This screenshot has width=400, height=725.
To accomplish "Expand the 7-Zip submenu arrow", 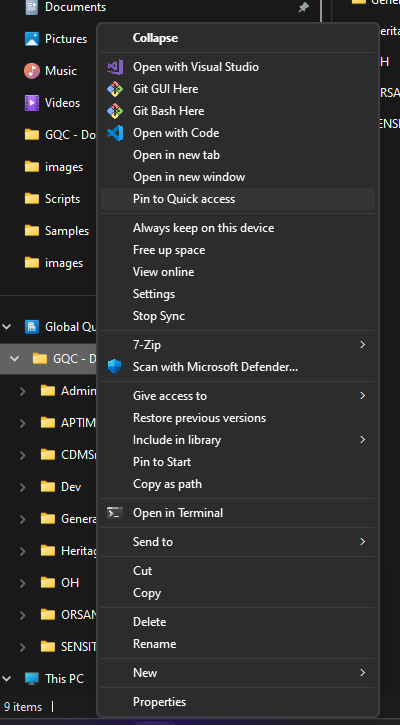I will point(363,344).
